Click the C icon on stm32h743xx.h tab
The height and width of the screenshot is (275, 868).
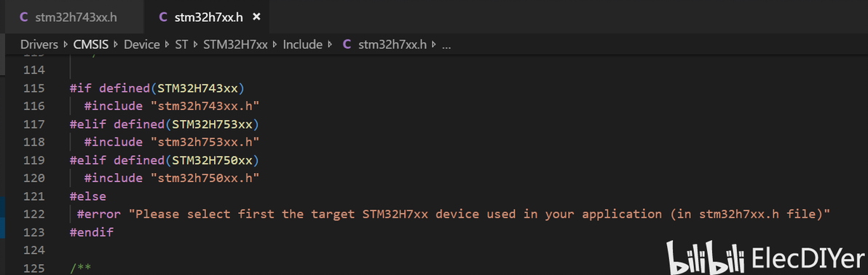[x=23, y=17]
